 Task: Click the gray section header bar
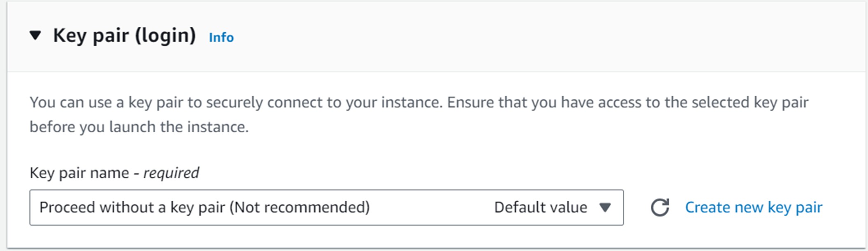436,36
